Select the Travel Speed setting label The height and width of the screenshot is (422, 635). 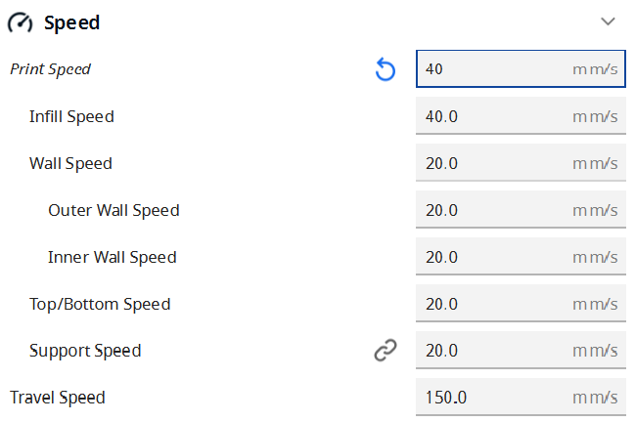click(x=57, y=398)
